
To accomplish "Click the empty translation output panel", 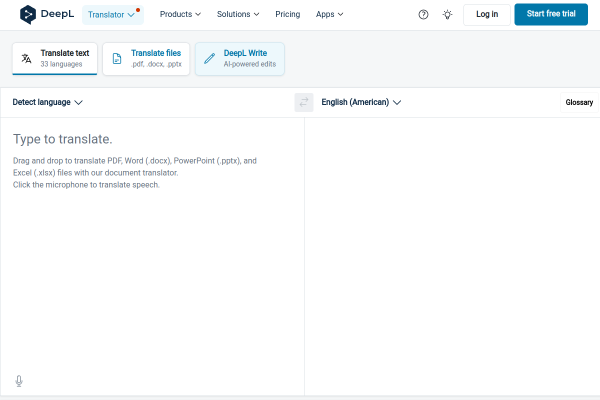I will click(452, 256).
